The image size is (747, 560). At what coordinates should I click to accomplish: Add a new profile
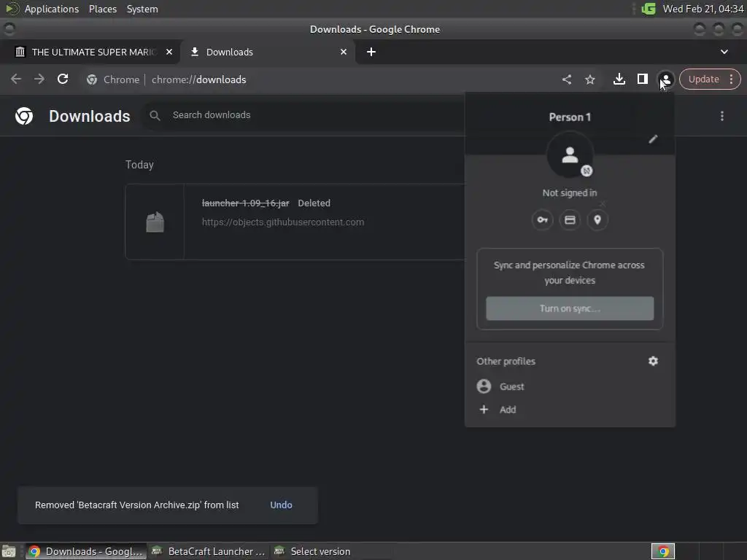pyautogui.click(x=570, y=410)
